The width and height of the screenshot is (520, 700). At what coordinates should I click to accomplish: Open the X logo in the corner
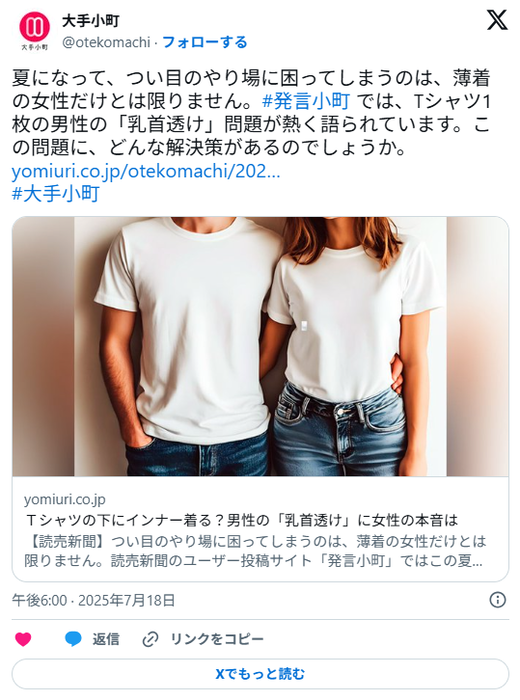pos(497,20)
